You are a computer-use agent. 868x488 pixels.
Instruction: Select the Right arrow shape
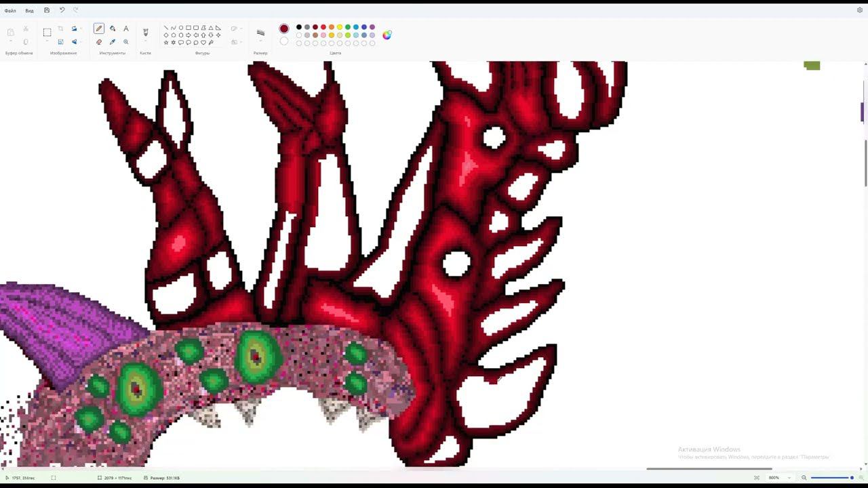[x=189, y=35]
